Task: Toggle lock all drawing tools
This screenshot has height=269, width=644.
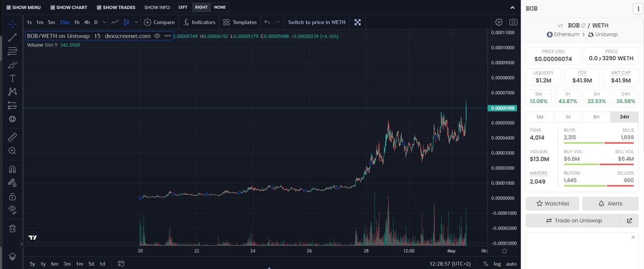Action: click(12, 196)
